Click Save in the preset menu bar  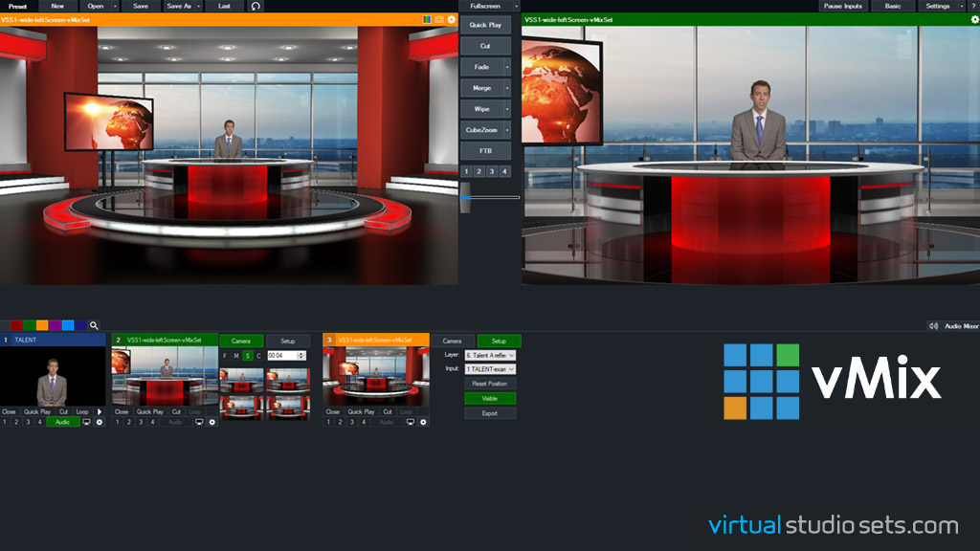[141, 7]
